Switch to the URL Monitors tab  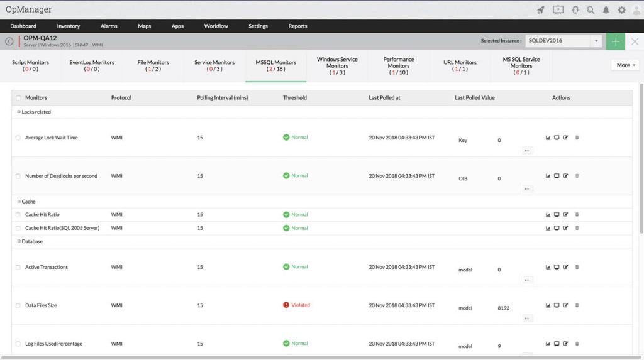(x=460, y=66)
